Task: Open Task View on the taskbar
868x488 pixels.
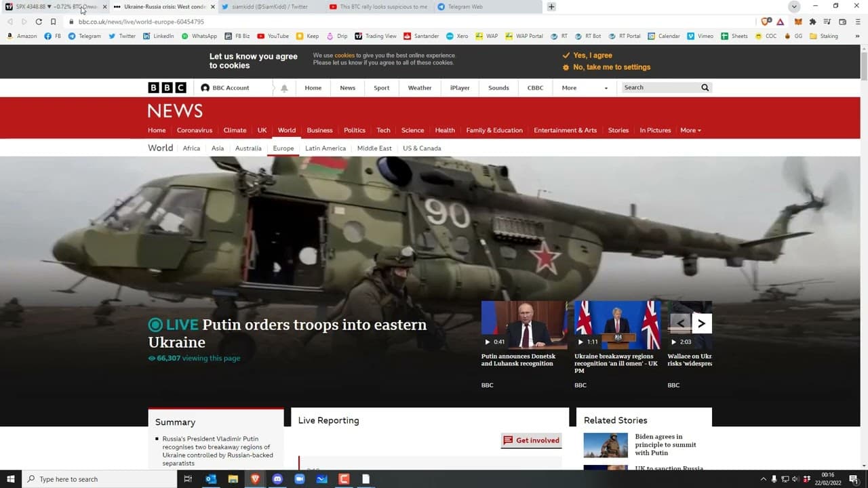Action: coord(188,479)
